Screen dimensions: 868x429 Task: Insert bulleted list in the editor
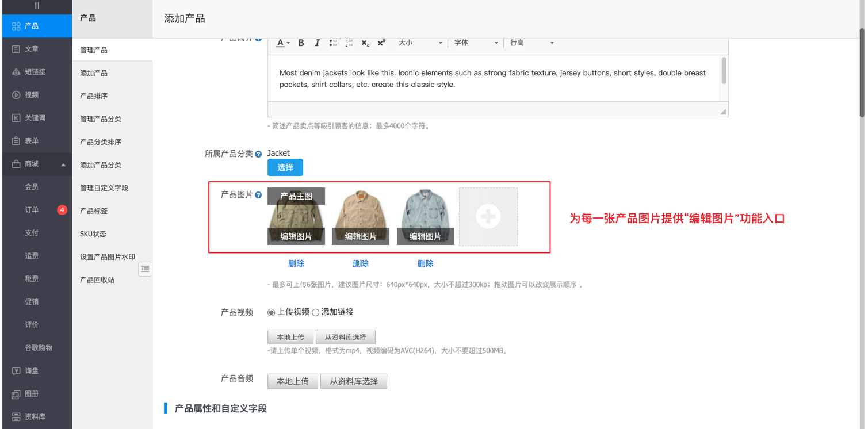tap(333, 43)
